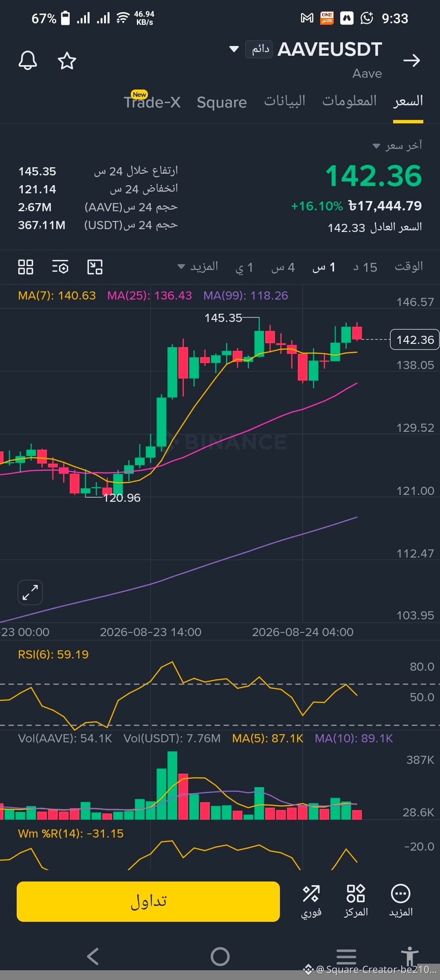
Task: Tap the RSI(6): 59.19 indicator label
Action: point(53,654)
